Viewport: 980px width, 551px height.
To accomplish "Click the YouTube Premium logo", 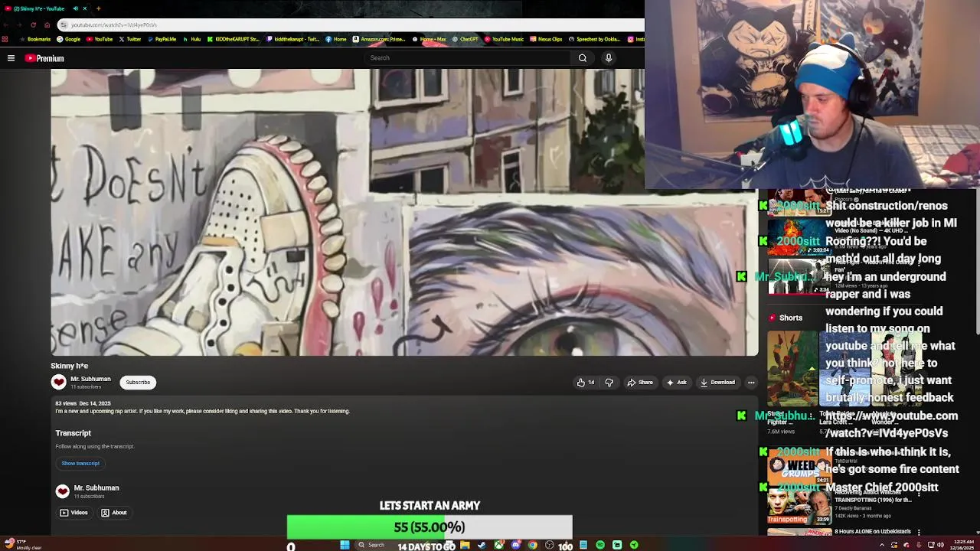I will (x=44, y=58).
